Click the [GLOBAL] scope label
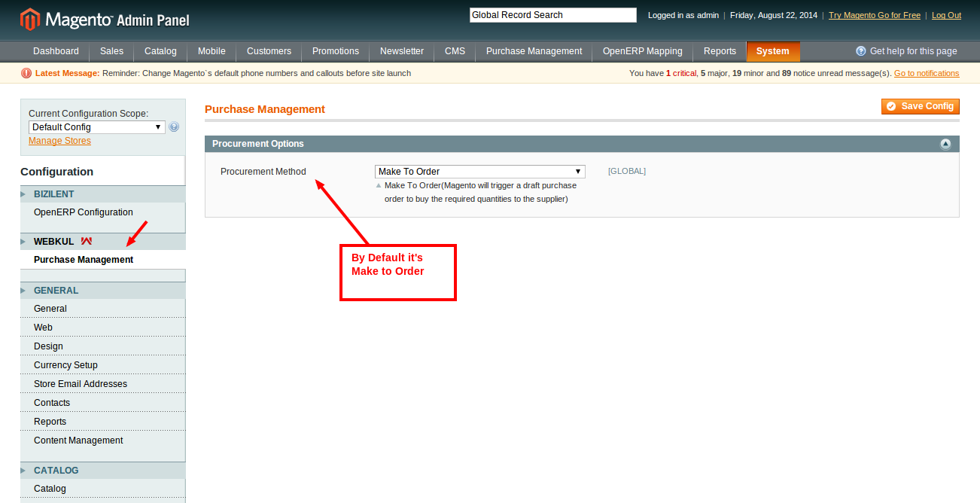This screenshot has height=503, width=980. pyautogui.click(x=627, y=172)
